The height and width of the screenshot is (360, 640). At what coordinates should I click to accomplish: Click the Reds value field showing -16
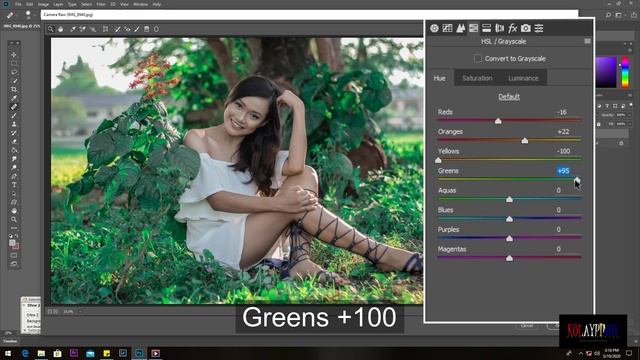coord(562,112)
